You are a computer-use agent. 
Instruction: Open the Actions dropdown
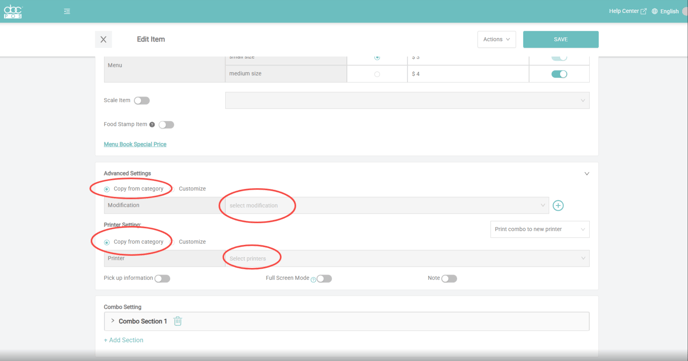497,39
